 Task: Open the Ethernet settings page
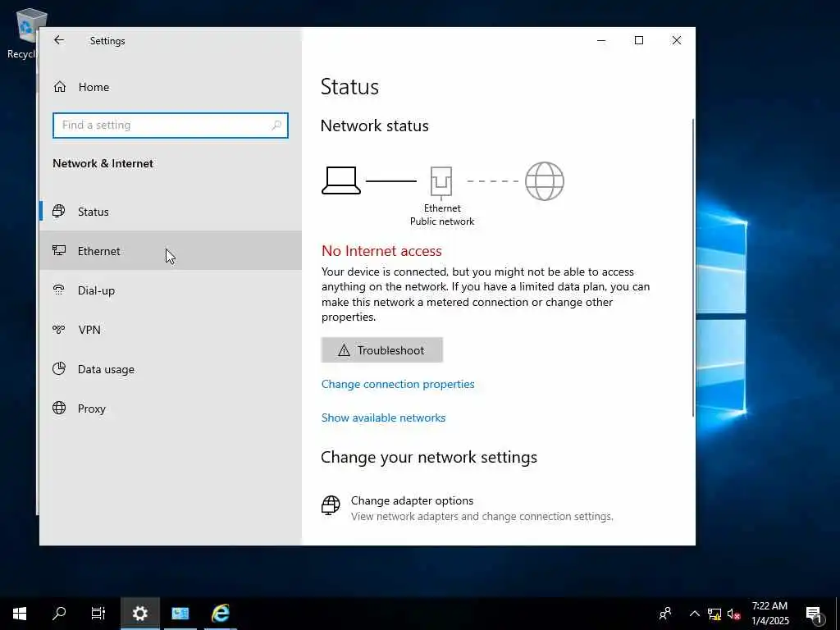pyautogui.click(x=171, y=251)
